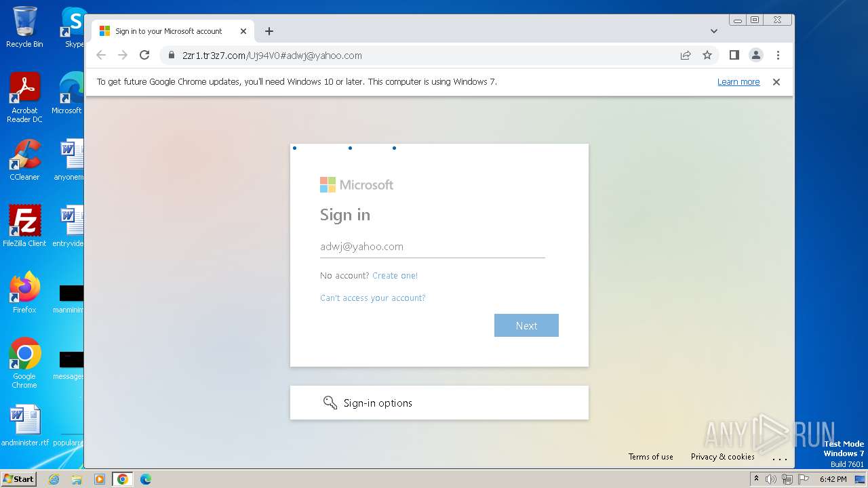Click Can't access your account link
This screenshot has width=868, height=488.
[373, 298]
